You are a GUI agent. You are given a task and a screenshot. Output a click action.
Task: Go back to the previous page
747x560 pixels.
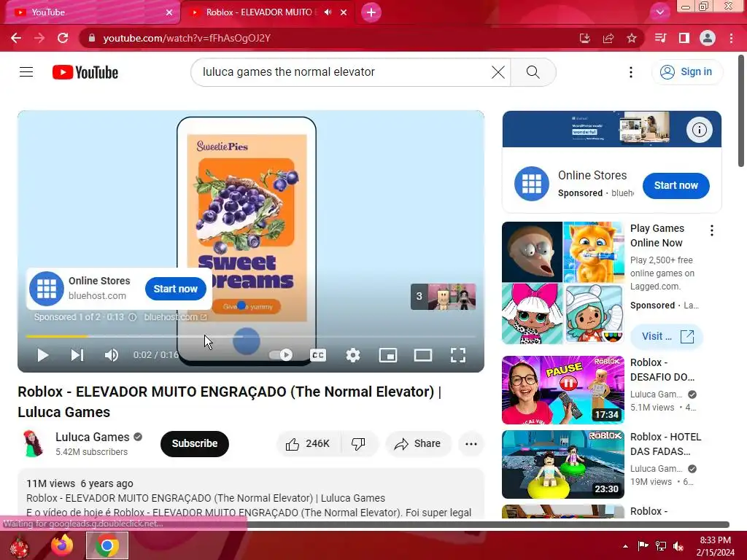click(16, 38)
